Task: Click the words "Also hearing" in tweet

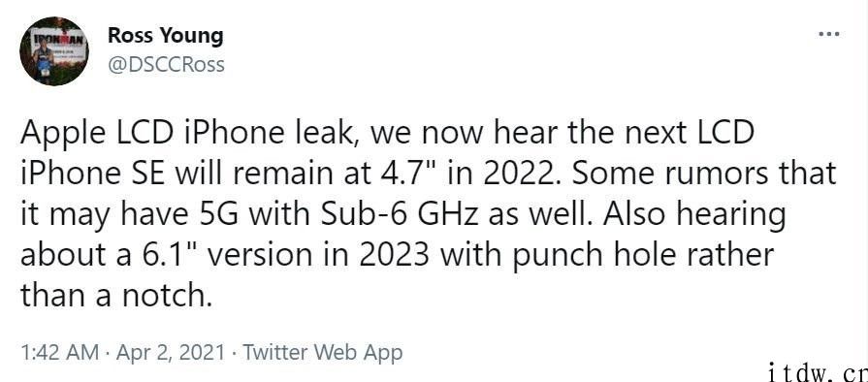Action: [694, 216]
